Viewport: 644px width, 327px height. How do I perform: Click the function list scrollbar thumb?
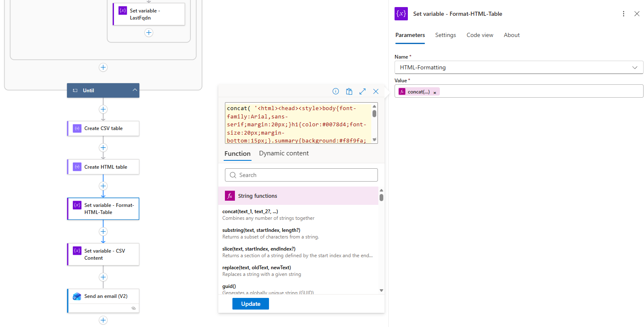pos(381,197)
